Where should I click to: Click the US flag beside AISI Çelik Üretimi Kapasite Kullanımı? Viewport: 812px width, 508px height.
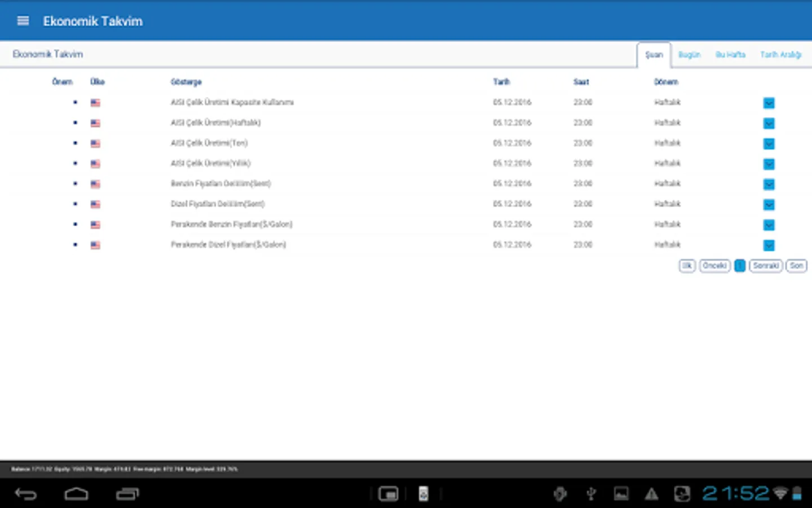click(x=95, y=103)
